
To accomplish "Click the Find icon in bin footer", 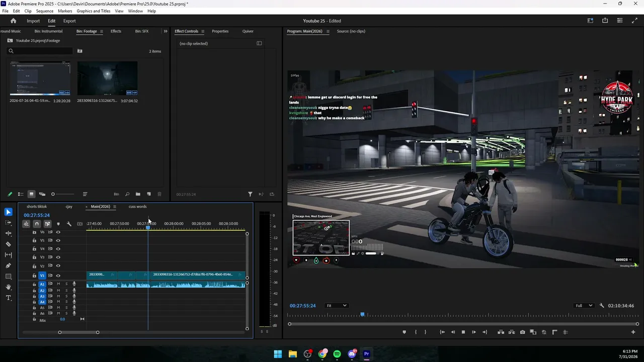I will (x=127, y=194).
